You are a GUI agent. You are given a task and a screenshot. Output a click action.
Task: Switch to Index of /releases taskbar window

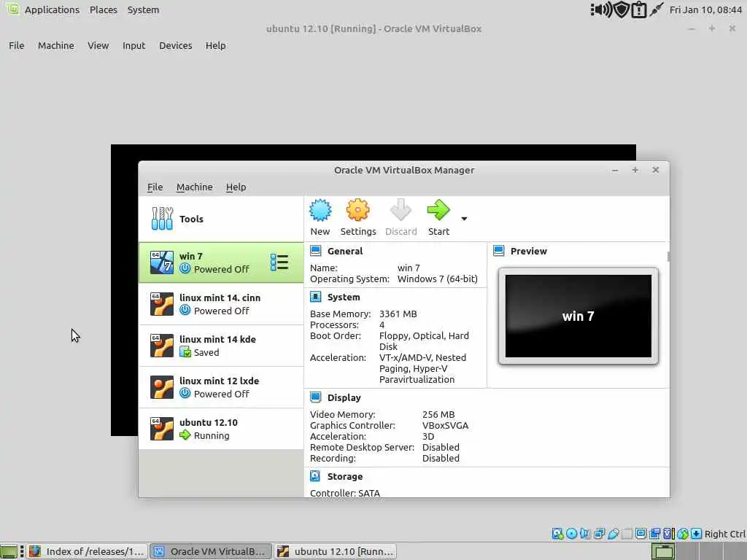(x=87, y=551)
